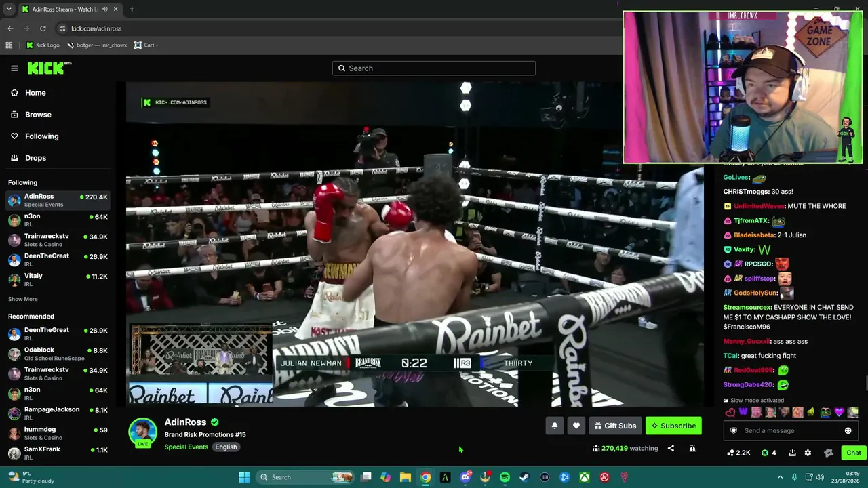Open the Kick sidebar hamburger menu

14,68
